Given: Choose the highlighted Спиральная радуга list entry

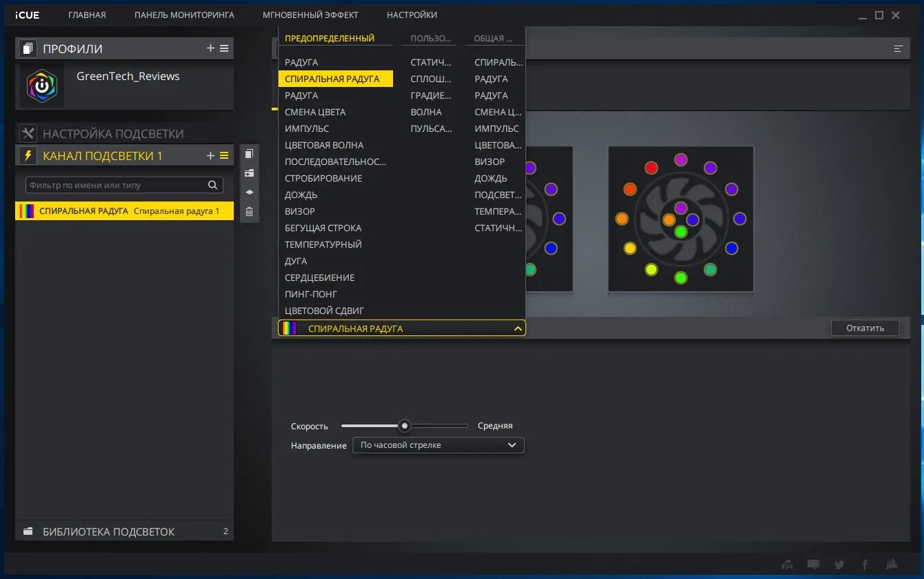Looking at the screenshot, I should point(336,79).
